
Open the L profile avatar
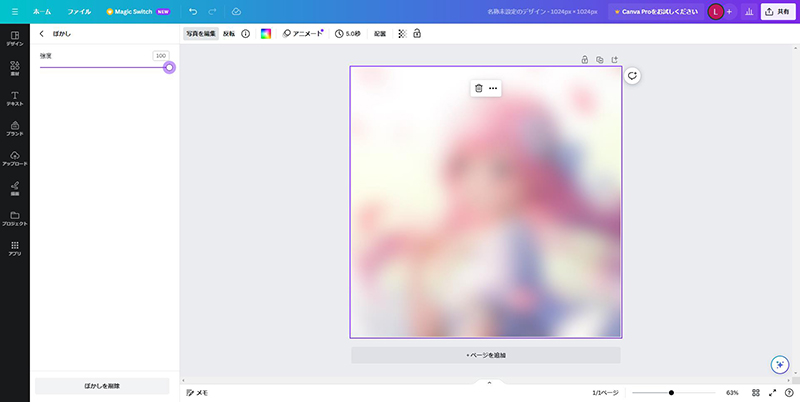pos(715,12)
